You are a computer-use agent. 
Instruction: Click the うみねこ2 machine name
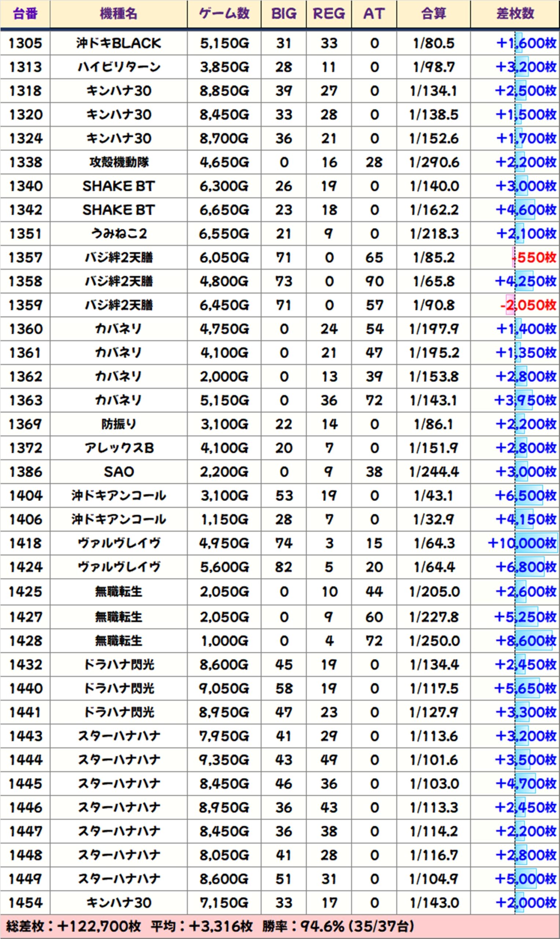118,234
